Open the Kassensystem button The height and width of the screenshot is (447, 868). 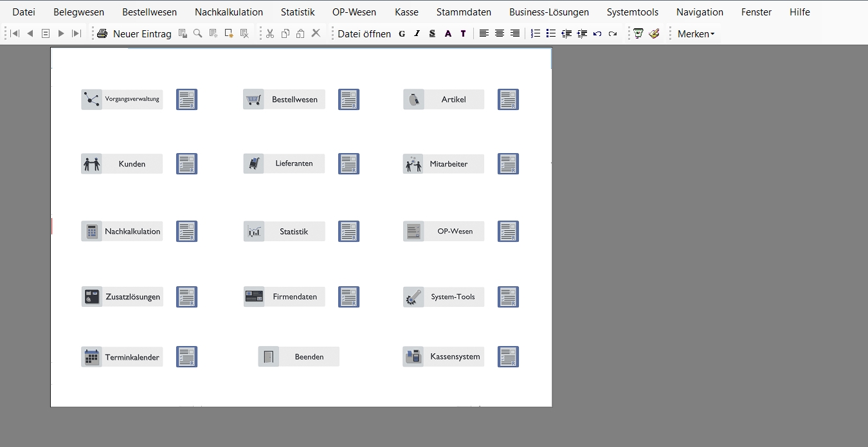444,356
